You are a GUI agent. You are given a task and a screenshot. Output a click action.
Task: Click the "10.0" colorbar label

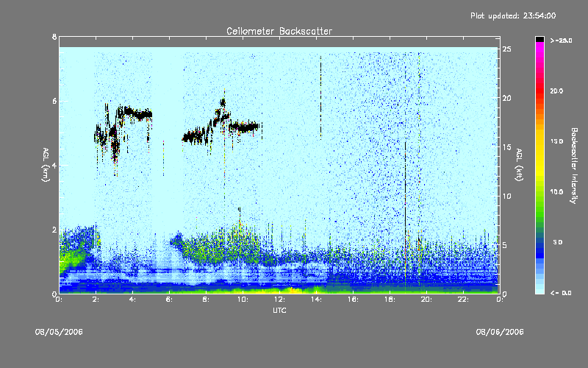pos(556,191)
